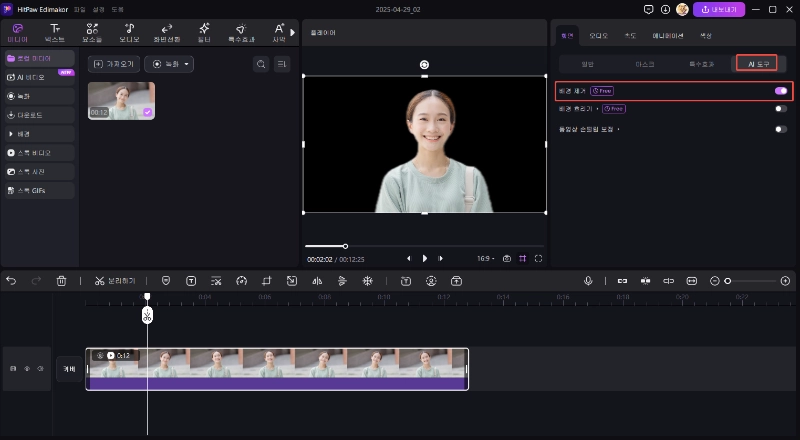Select the General (일반) sub-tab
Screen dimensions: 800x440
(x=588, y=64)
